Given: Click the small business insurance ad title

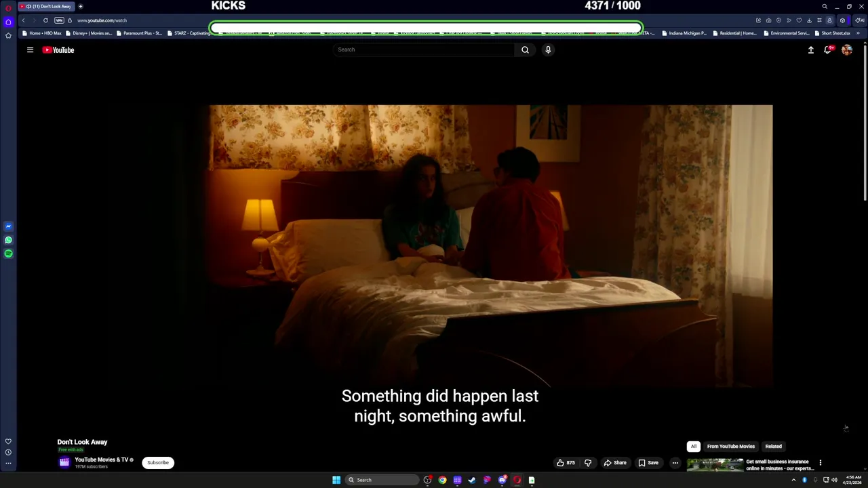Looking at the screenshot, I should pyautogui.click(x=780, y=465).
